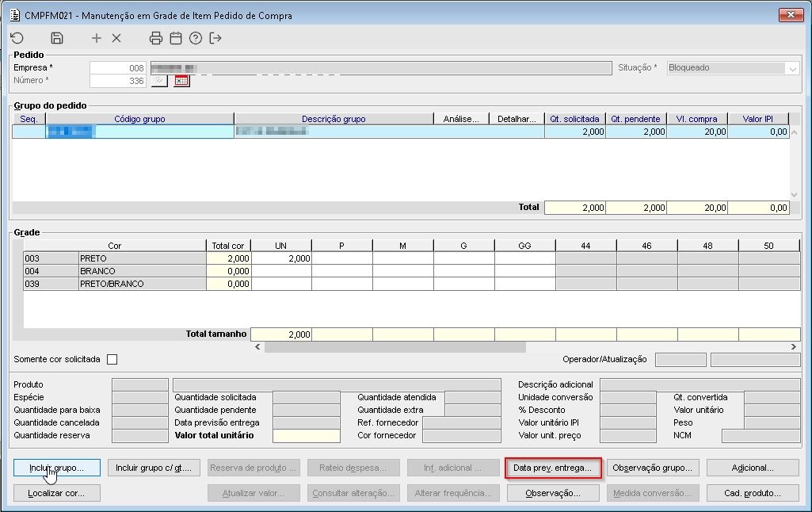
Task: Click Valor IPI column header
Action: 758,119
